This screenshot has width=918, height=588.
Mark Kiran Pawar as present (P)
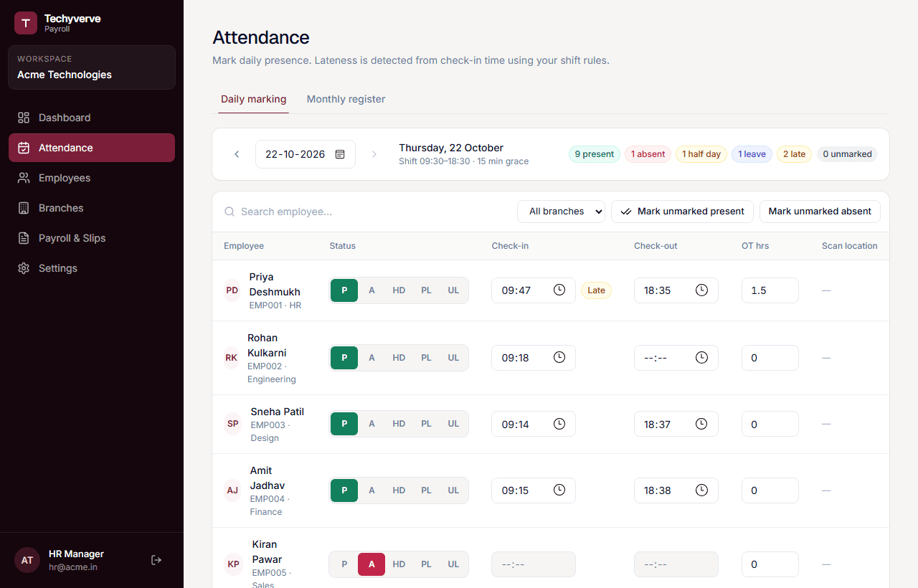point(344,564)
